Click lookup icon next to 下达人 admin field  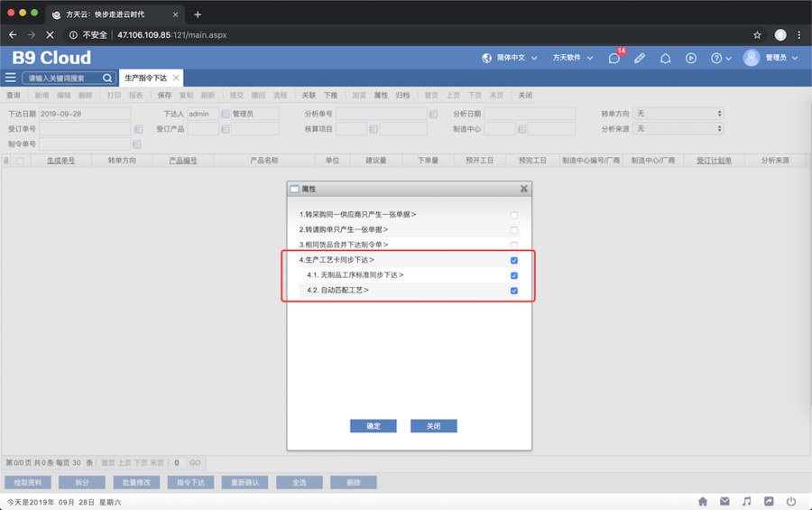click(225, 114)
